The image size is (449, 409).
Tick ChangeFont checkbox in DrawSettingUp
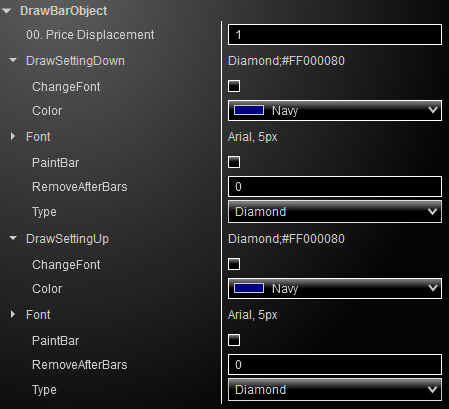pos(234,264)
